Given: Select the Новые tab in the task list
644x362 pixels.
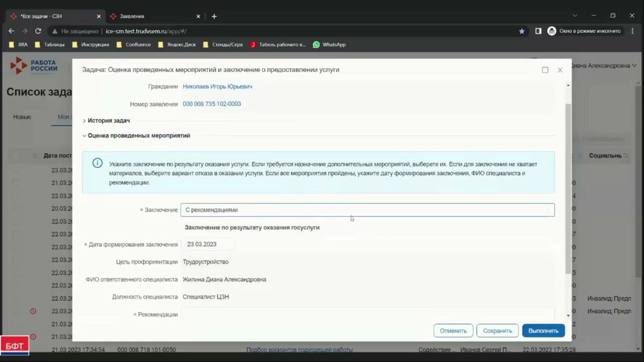Looking at the screenshot, I should click(x=22, y=117).
